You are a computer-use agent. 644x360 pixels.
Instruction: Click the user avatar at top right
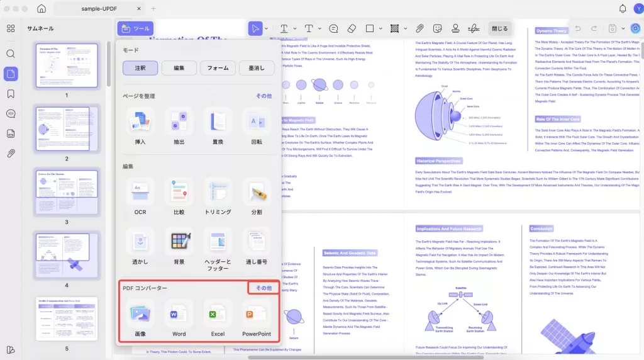coord(639,8)
